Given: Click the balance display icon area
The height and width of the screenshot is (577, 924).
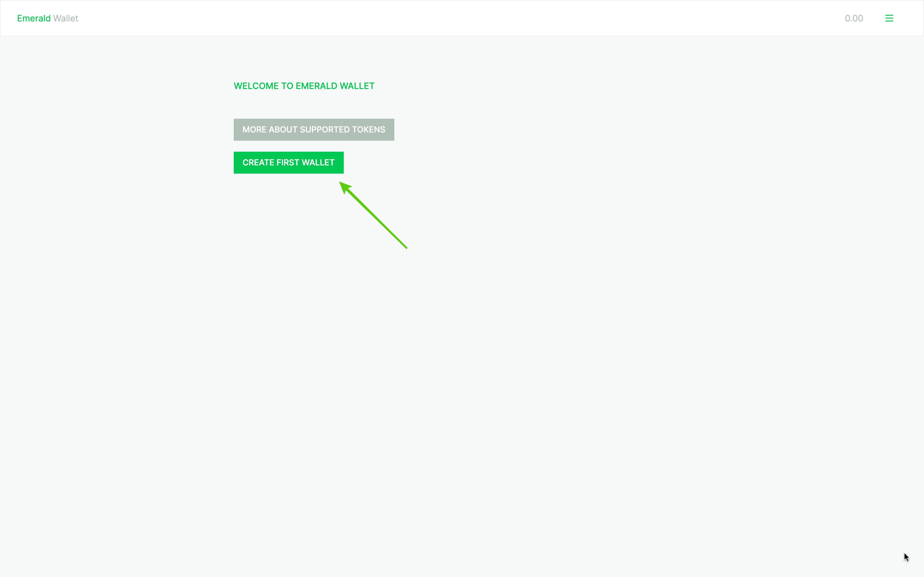Looking at the screenshot, I should (854, 18).
